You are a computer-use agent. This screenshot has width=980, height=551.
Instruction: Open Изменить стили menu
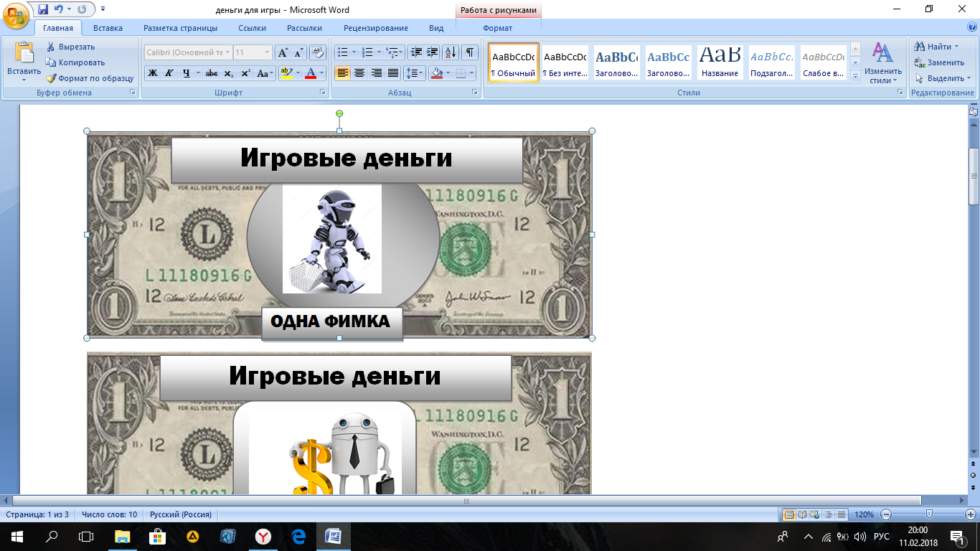pos(882,62)
